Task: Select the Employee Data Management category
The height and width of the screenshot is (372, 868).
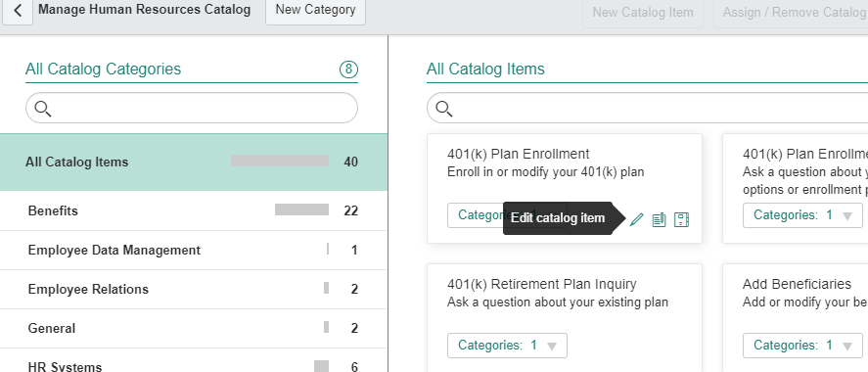Action: 194,251
